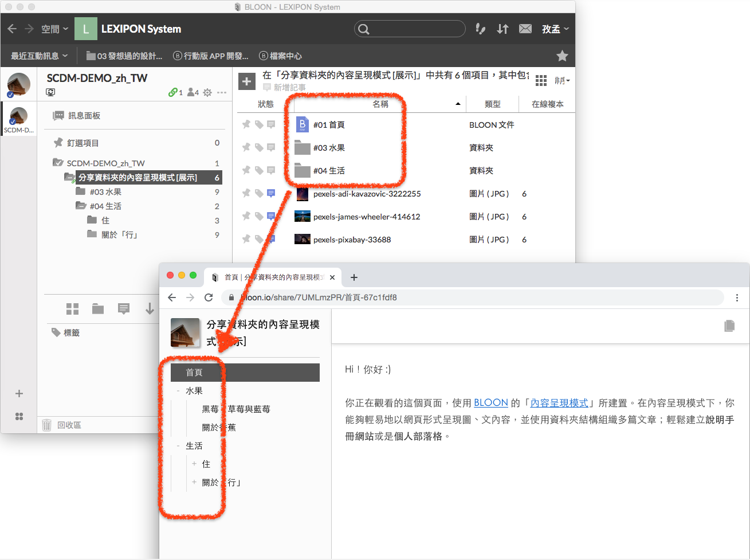Image resolution: width=750 pixels, height=560 pixels.
Task: Click the download arrow in bottom toolbar
Action: (150, 309)
